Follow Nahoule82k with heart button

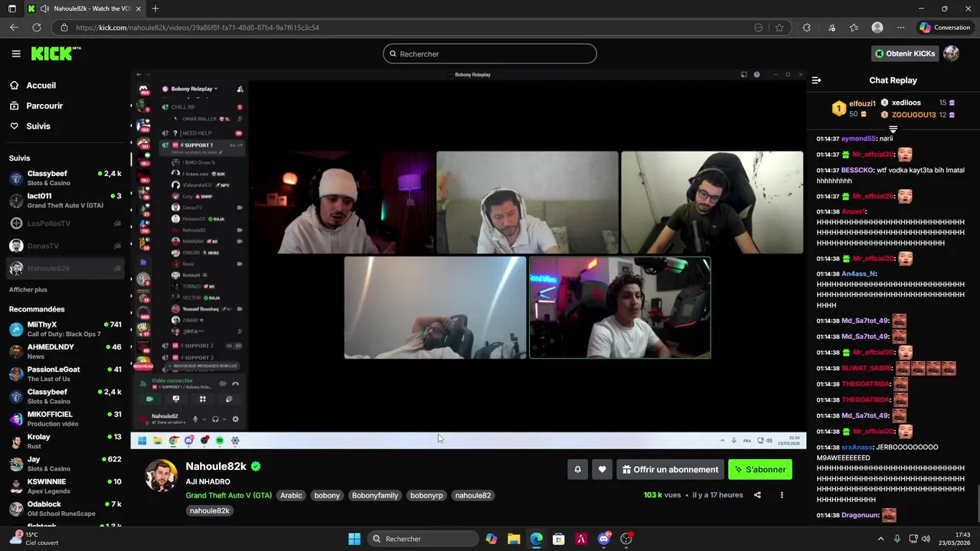(x=603, y=470)
